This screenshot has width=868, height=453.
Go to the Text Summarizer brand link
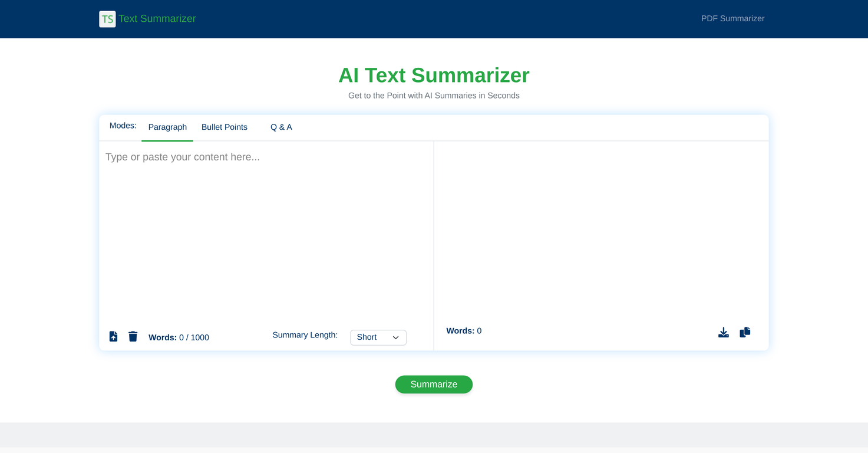coord(157,19)
